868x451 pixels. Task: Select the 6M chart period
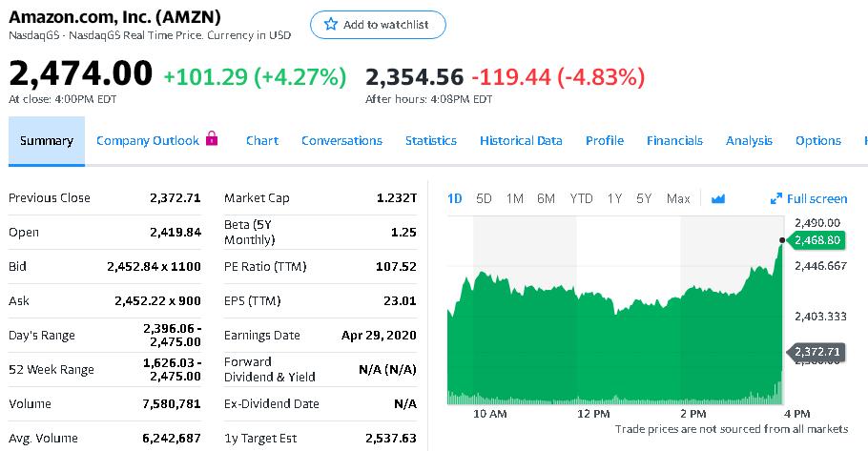[546, 198]
